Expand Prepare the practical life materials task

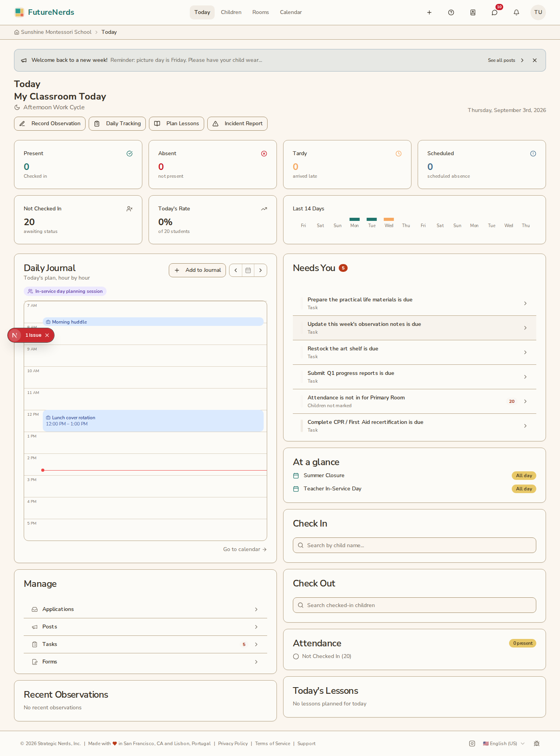click(x=415, y=303)
